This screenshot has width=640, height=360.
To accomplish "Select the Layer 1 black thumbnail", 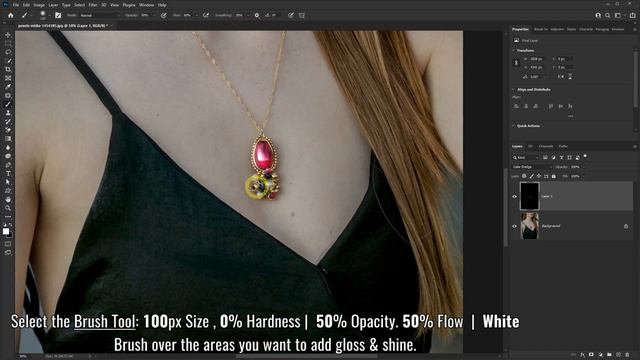I will pos(530,196).
